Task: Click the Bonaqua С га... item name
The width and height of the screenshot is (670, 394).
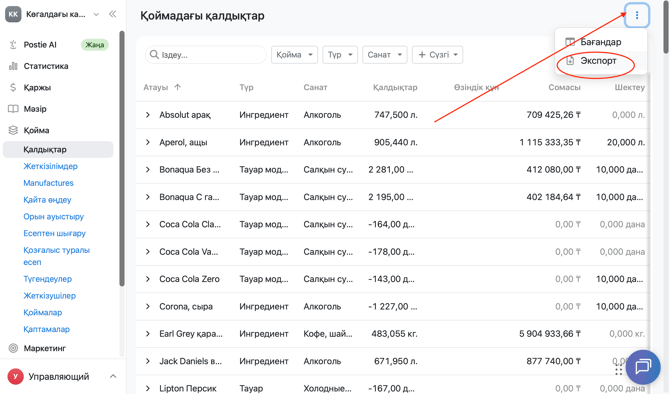Action: pos(189,197)
